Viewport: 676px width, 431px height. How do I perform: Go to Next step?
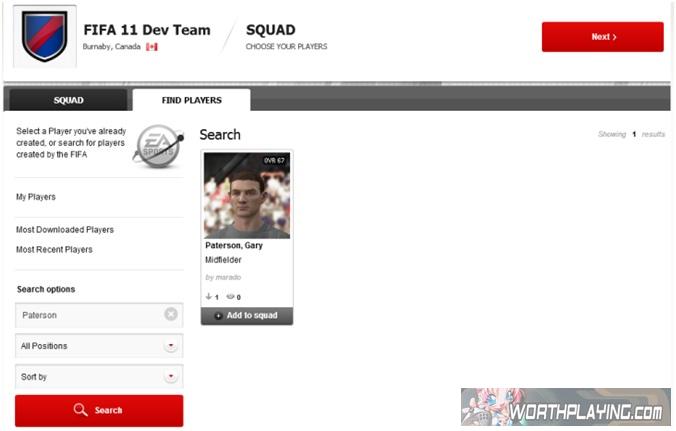[x=603, y=37]
